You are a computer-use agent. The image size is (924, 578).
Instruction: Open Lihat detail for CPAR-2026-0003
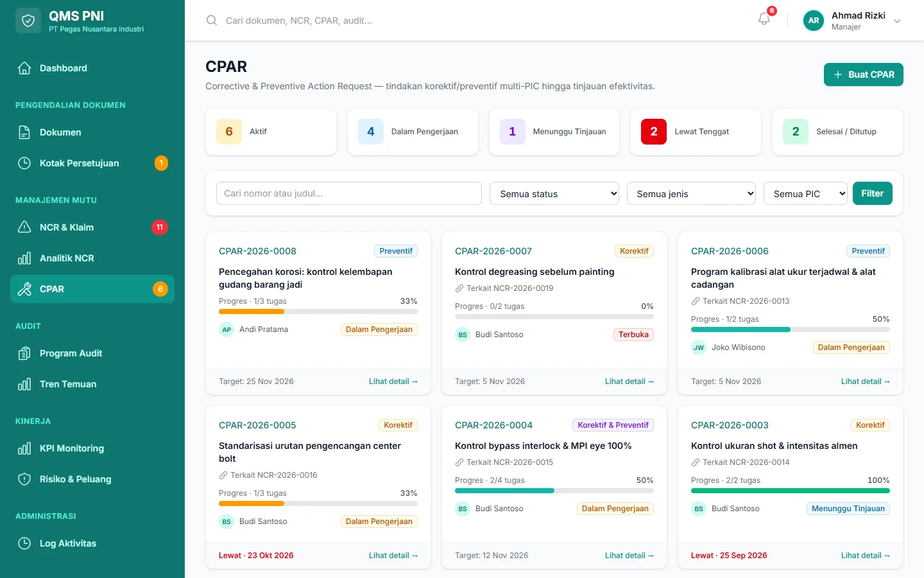[866, 556]
